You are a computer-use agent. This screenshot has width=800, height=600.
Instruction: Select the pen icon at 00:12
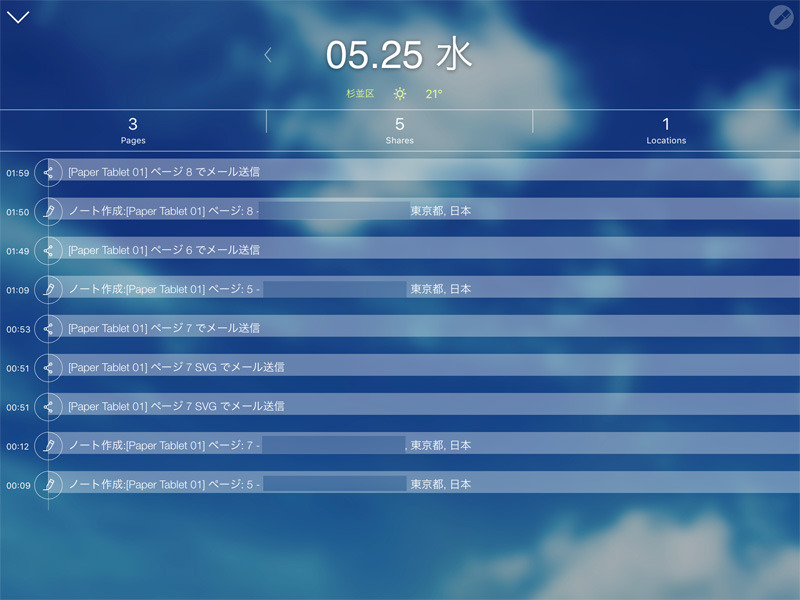click(48, 445)
